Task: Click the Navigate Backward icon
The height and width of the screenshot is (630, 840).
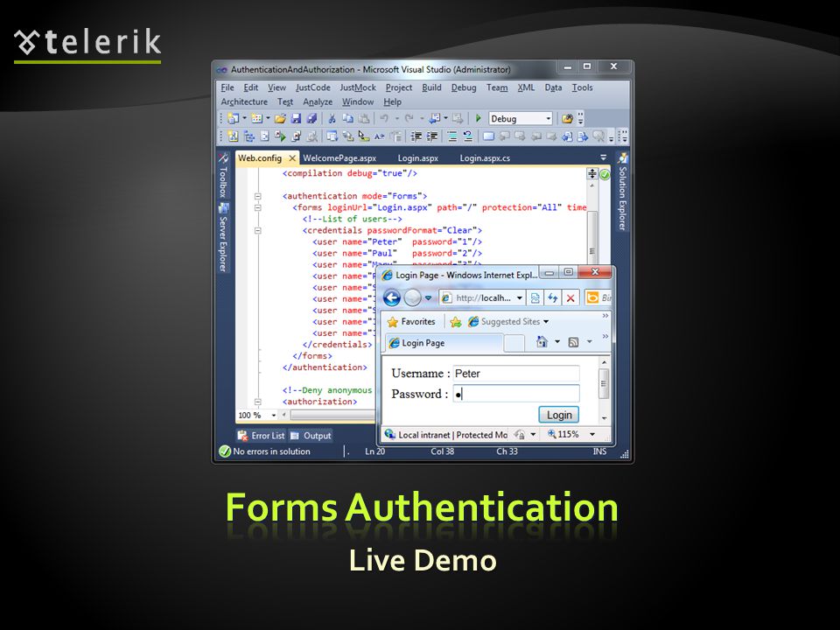Action: tap(435, 118)
